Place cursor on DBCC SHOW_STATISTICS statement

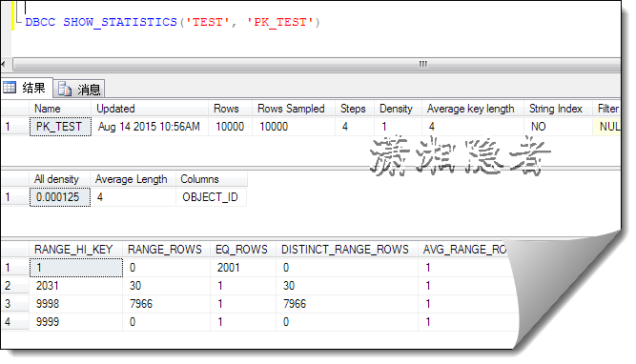tap(173, 22)
